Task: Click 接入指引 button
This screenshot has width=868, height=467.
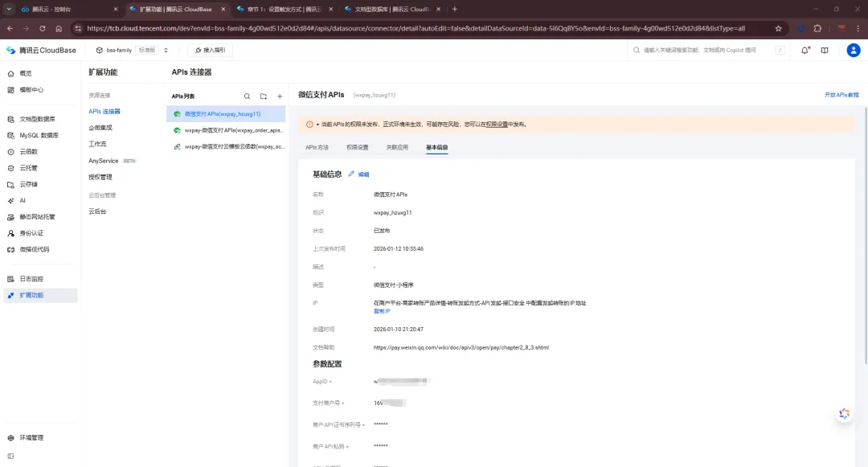Action: click(x=211, y=51)
